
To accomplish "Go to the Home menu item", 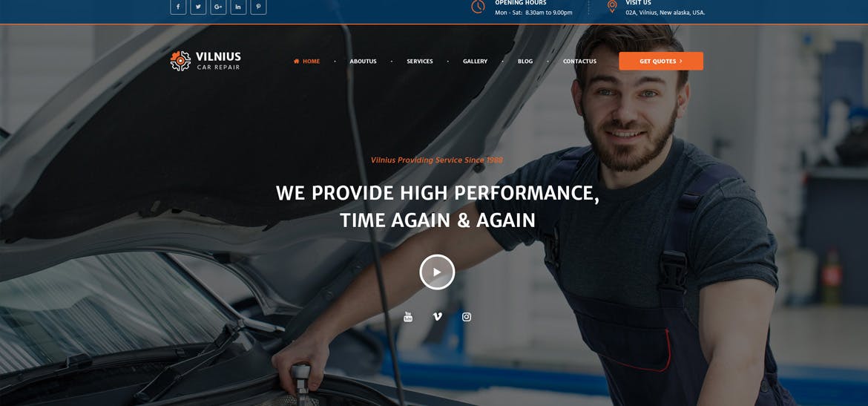I will click(x=306, y=62).
